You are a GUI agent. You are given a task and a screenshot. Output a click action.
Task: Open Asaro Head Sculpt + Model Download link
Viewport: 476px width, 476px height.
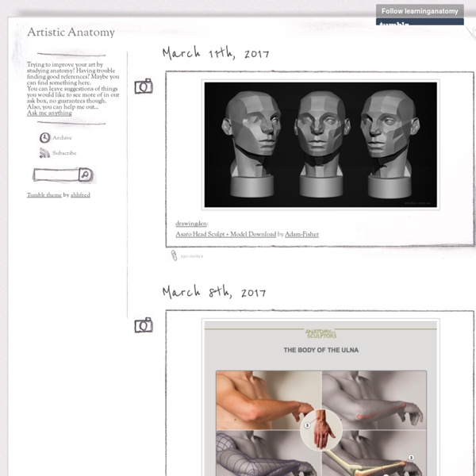click(226, 234)
